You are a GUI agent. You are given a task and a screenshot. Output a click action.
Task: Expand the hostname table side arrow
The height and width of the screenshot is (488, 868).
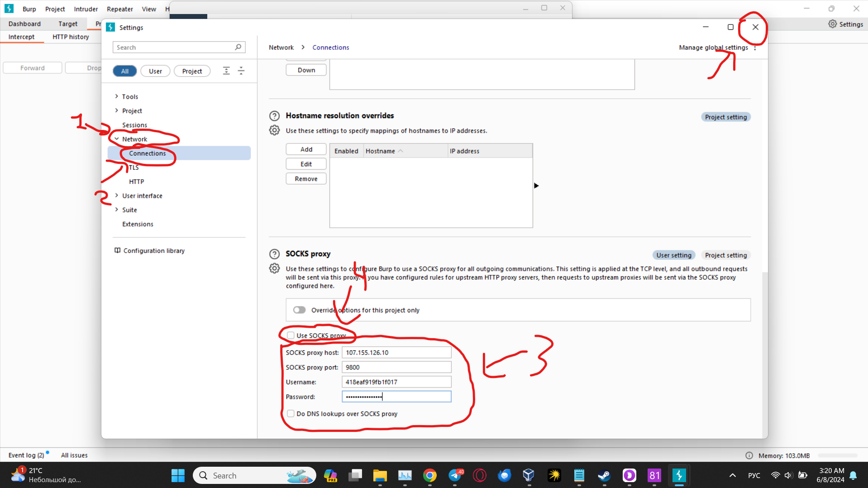click(536, 186)
